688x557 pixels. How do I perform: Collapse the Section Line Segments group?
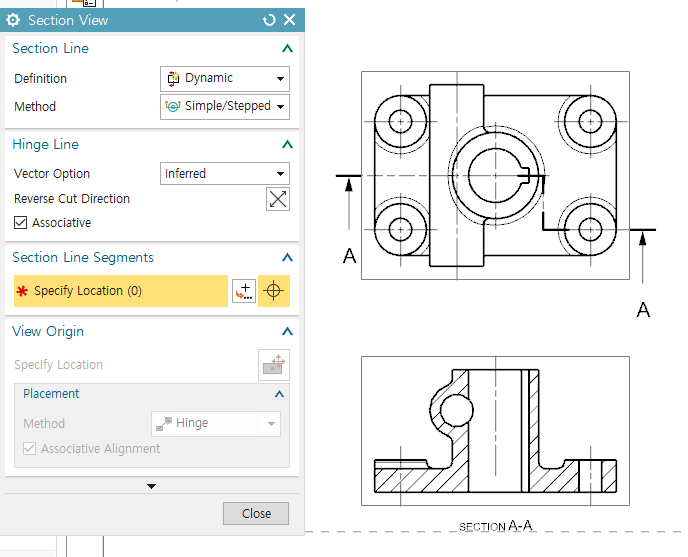point(287,258)
